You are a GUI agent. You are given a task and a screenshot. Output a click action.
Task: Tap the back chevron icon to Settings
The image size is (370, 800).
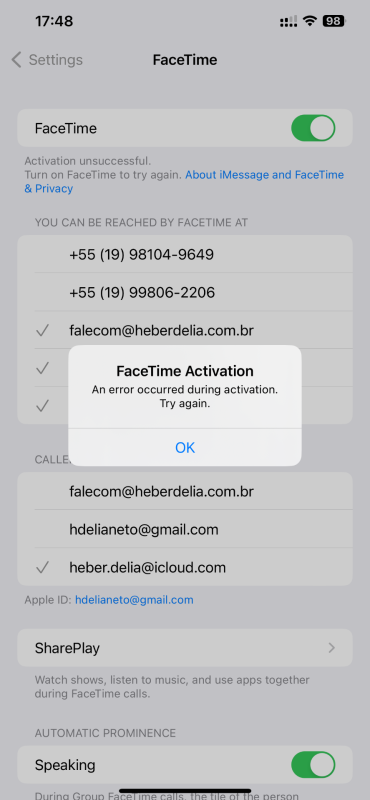click(16, 60)
